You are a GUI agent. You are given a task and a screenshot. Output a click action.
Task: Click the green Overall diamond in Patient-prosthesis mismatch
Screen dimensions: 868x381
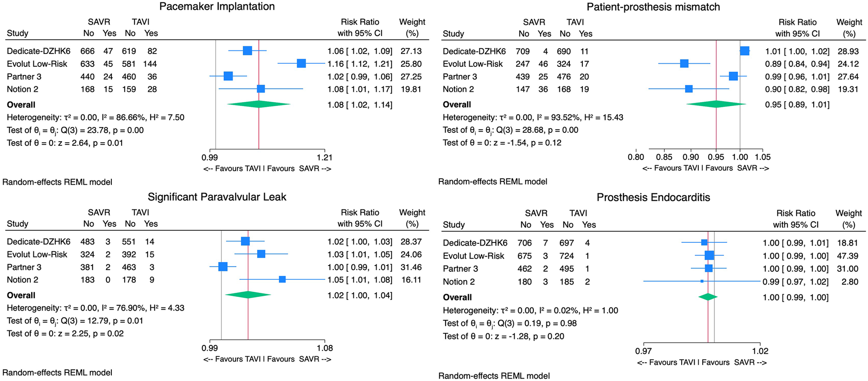pyautogui.click(x=716, y=104)
